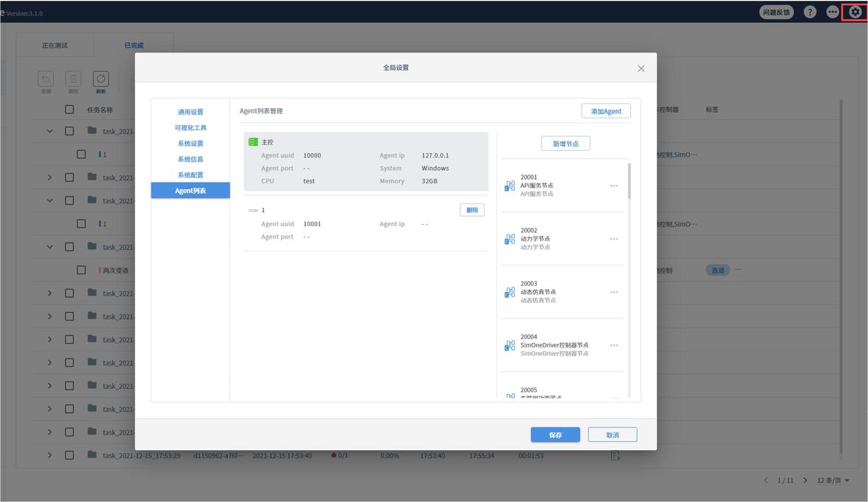Open ellipsis menu for 20002 动力学节点

(x=614, y=239)
